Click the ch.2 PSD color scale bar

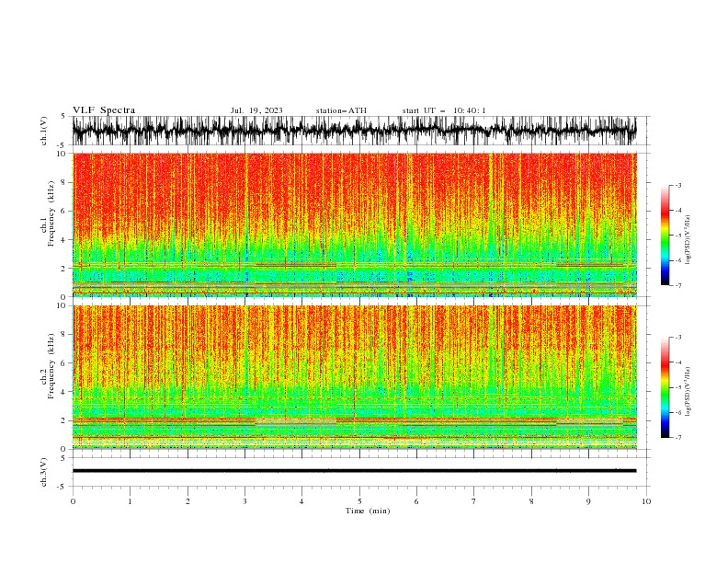(x=665, y=387)
